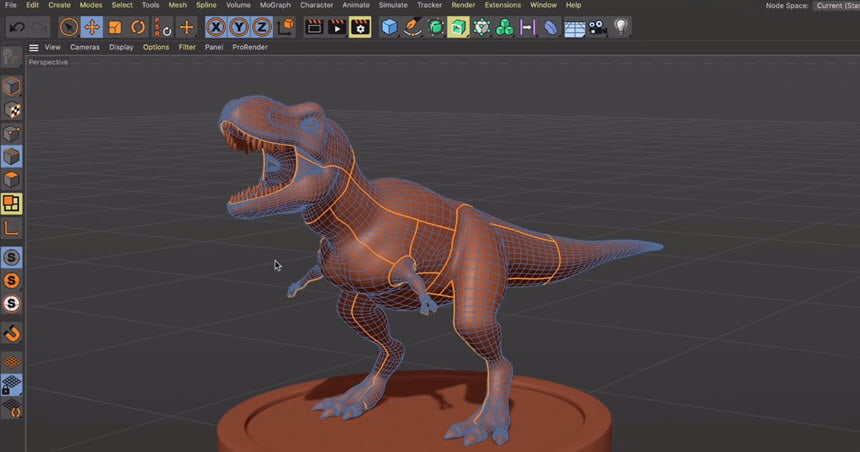Open the Edit menu

coord(32,5)
